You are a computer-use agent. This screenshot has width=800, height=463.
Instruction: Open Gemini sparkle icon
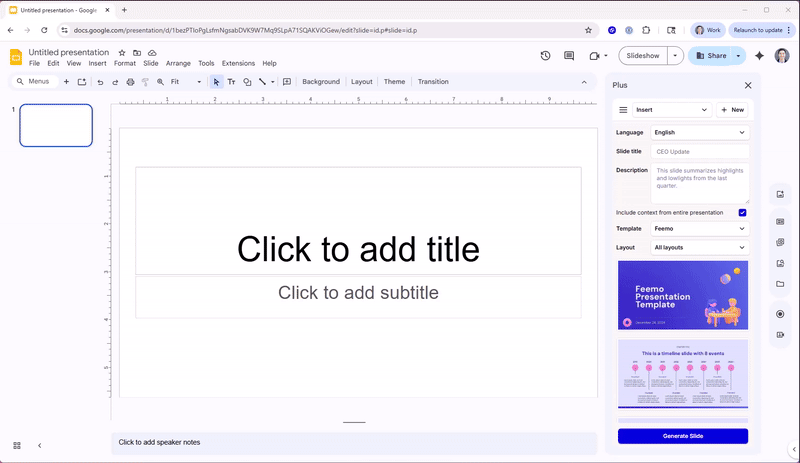click(x=760, y=56)
